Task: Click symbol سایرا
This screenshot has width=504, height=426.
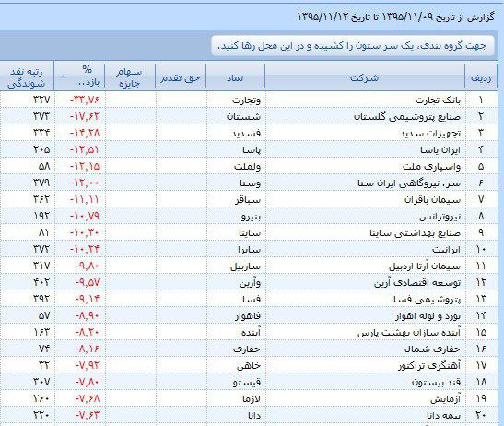Action: click(249, 250)
